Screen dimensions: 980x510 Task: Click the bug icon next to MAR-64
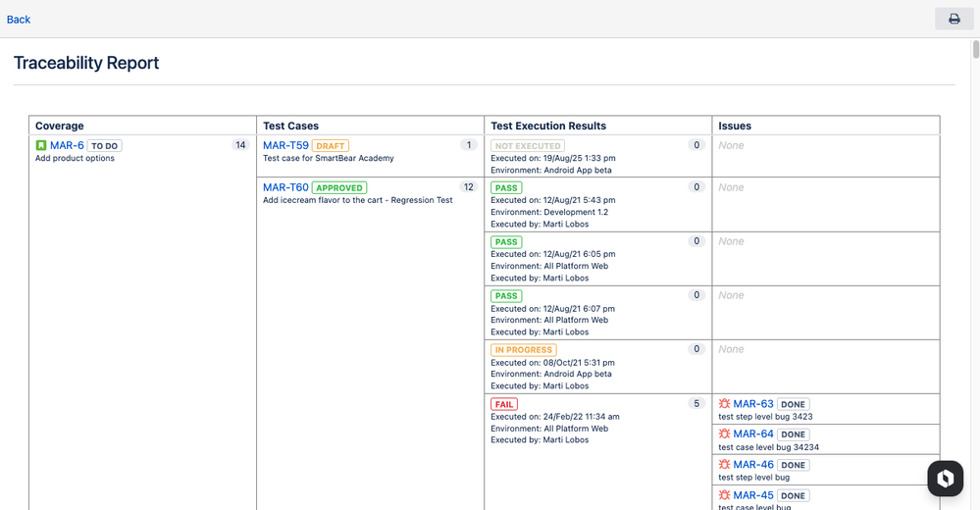(x=724, y=434)
